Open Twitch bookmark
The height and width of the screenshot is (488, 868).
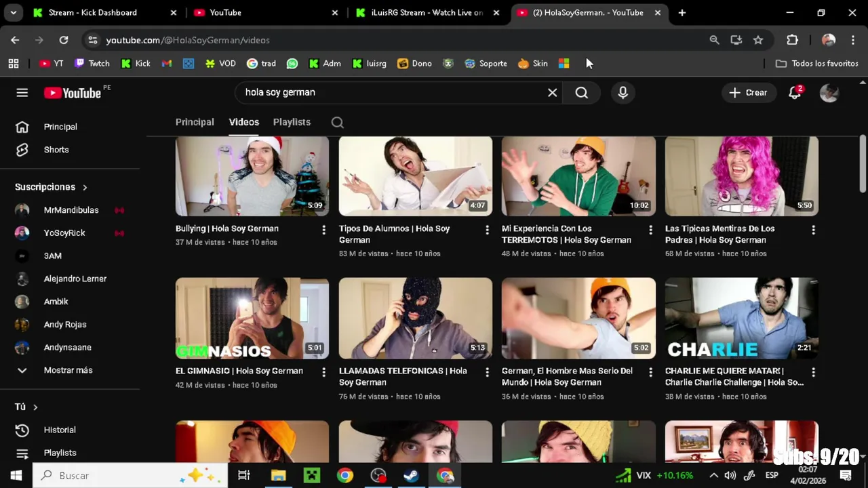92,63
